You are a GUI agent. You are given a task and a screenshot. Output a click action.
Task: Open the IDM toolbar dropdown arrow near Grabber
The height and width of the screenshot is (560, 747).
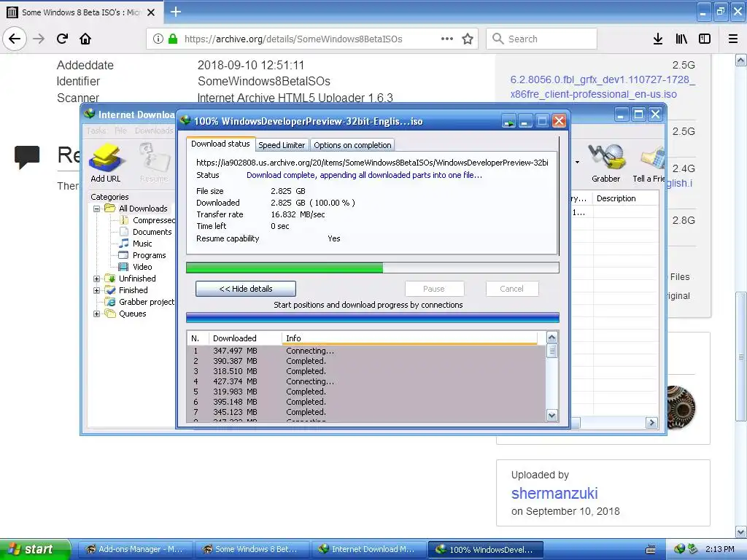pyautogui.click(x=578, y=163)
